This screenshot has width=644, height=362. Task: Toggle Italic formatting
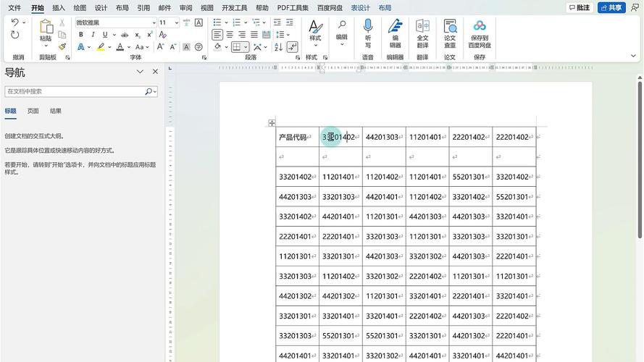pos(93,35)
